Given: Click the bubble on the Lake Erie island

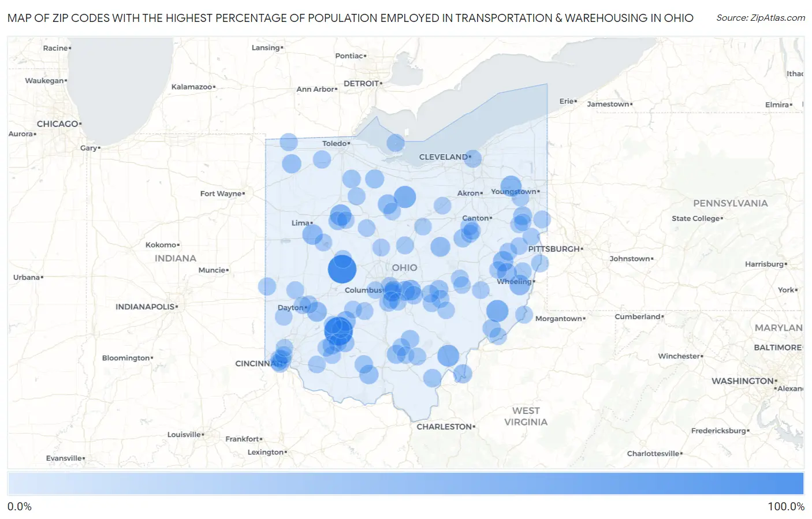Looking at the screenshot, I should coord(396,143).
